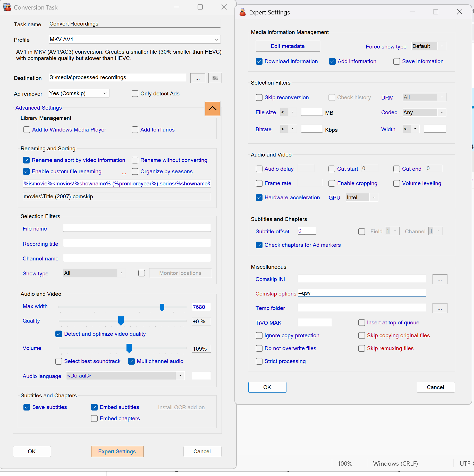This screenshot has height=476, width=474.
Task: Check Embed chapters option
Action: click(94, 418)
